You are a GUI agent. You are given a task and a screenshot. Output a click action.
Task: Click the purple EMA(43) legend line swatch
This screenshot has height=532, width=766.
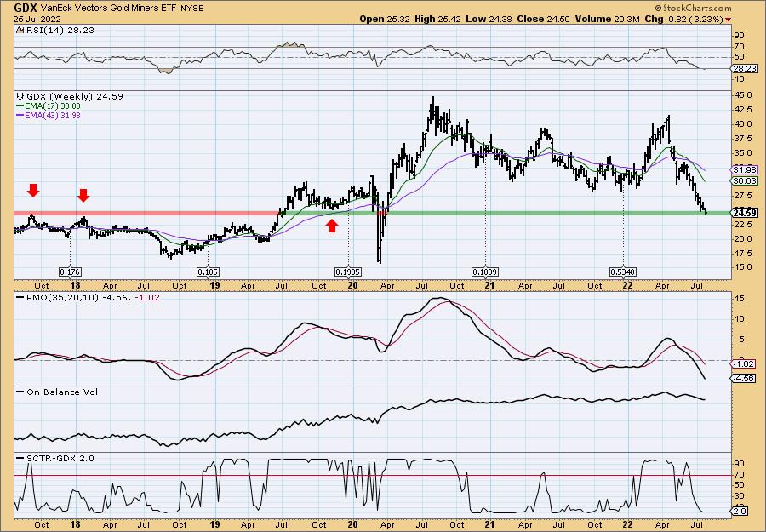point(20,115)
